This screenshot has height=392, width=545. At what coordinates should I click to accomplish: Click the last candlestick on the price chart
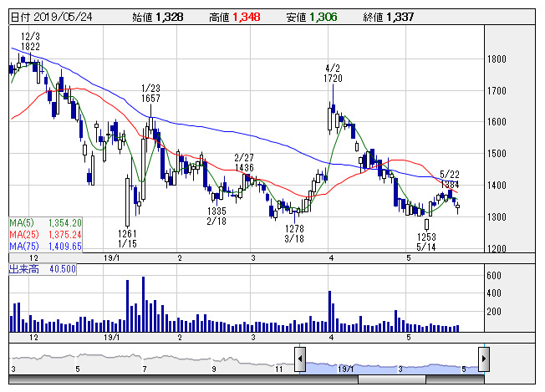click(458, 207)
